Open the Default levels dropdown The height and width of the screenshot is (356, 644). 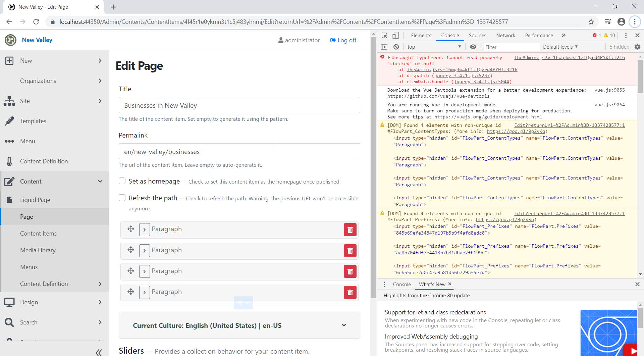click(x=559, y=47)
